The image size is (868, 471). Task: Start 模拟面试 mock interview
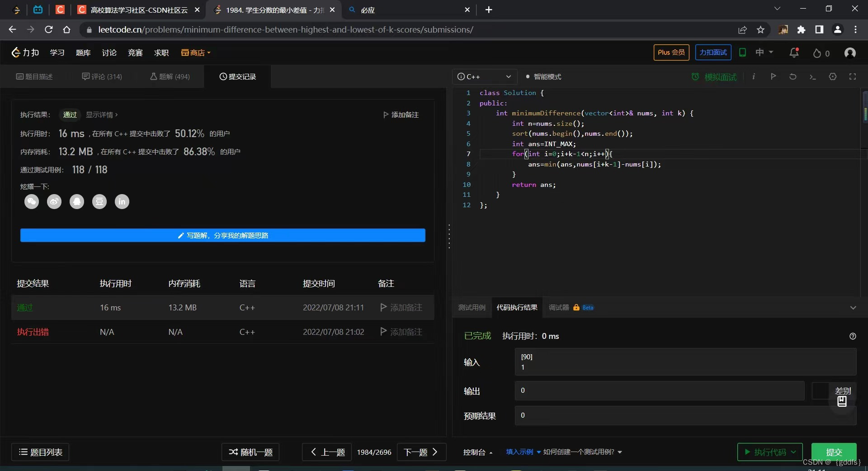(715, 77)
